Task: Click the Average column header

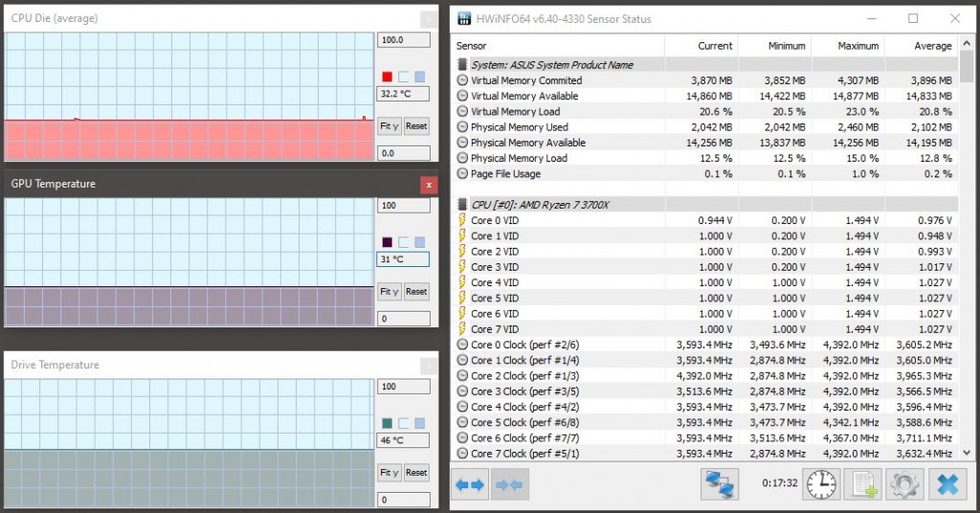Action: coord(922,46)
